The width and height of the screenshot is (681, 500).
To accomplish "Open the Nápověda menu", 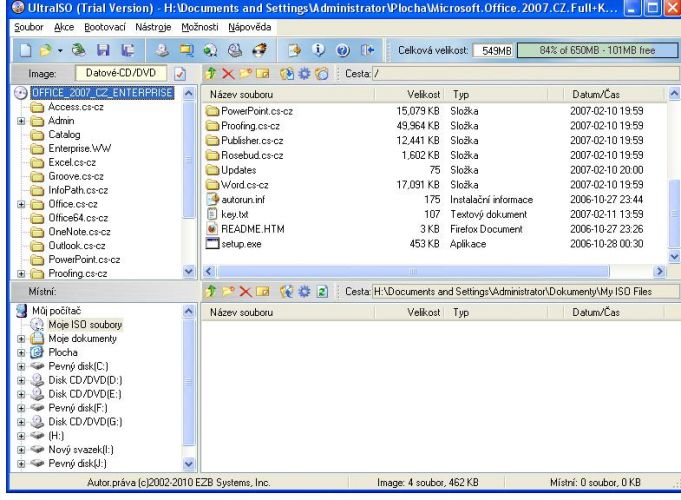I will (250, 27).
